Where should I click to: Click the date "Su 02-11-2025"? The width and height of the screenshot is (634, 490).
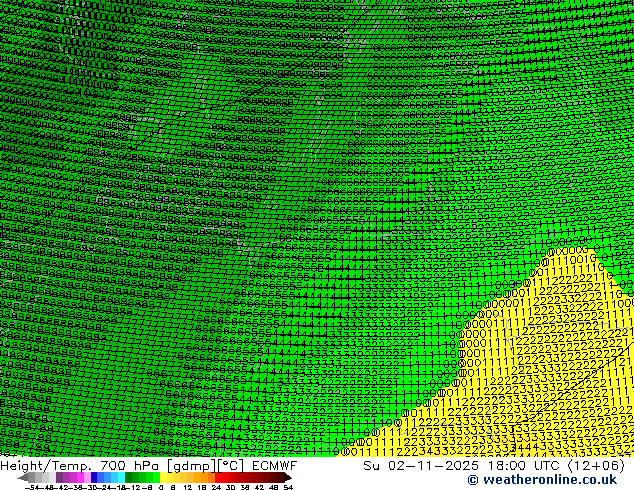tap(421, 466)
